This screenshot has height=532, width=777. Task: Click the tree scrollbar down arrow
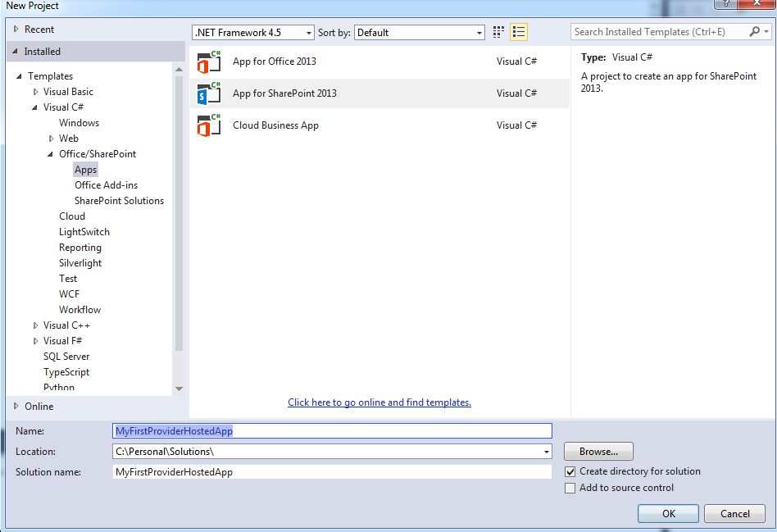[179, 389]
